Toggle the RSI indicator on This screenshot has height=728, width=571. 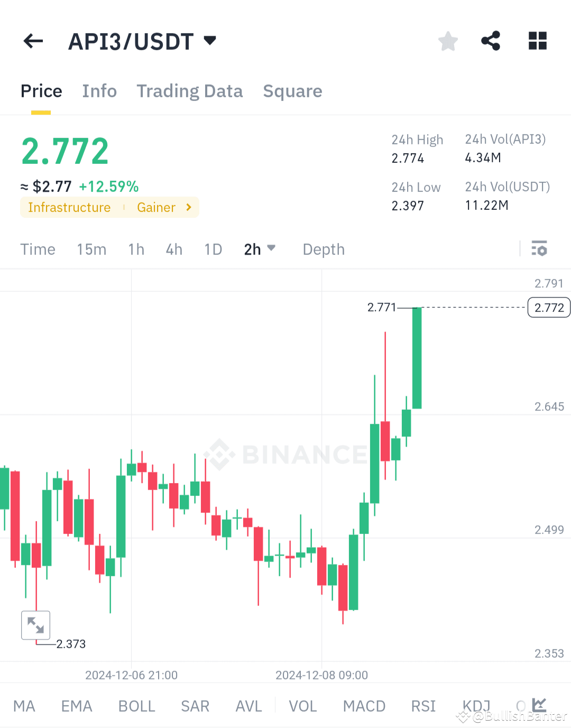422,706
